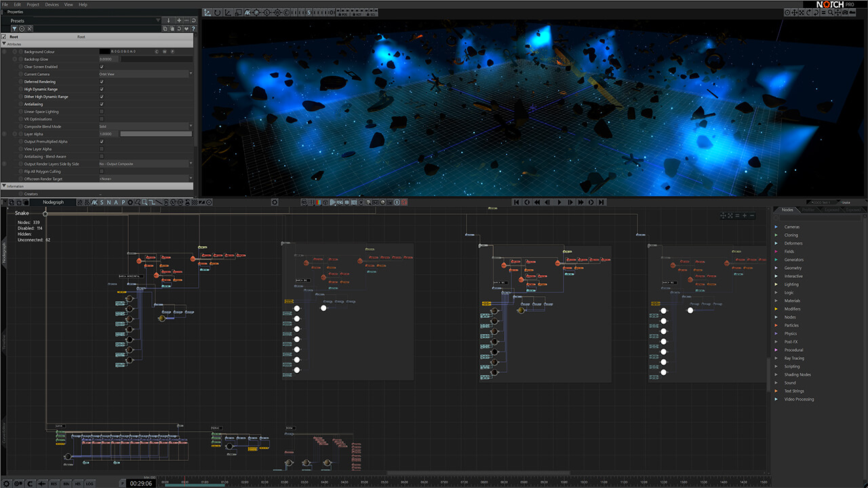This screenshot has height=488, width=868.
Task: Click the LOG button in bottom bar
Action: click(90, 483)
